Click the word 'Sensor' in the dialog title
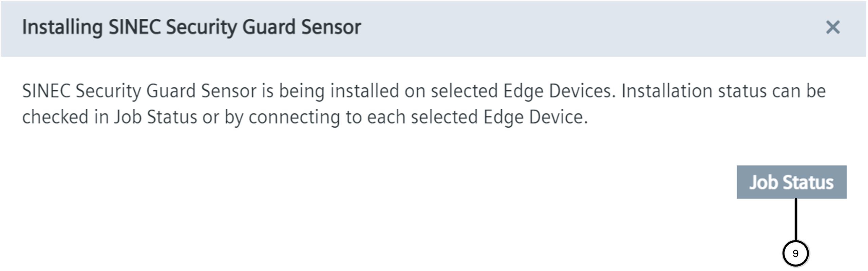This screenshot has width=868, height=271. (x=331, y=27)
